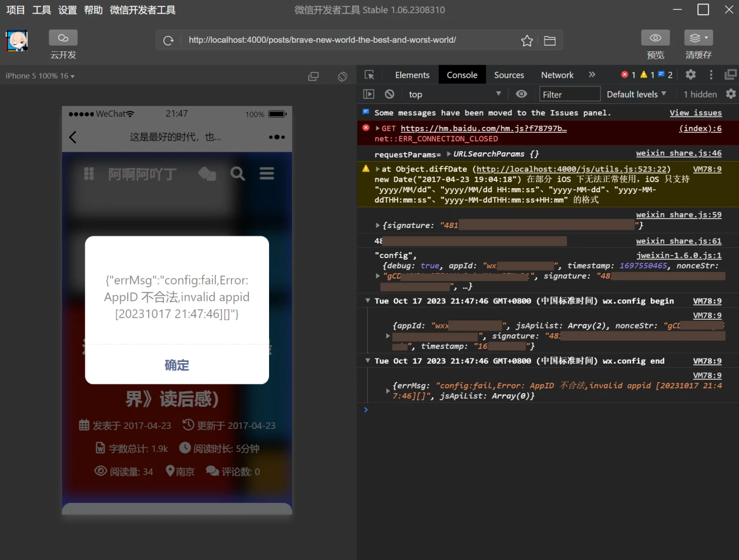Bookmark the page with the star icon
Image resolution: width=739 pixels, height=560 pixels.
527,40
